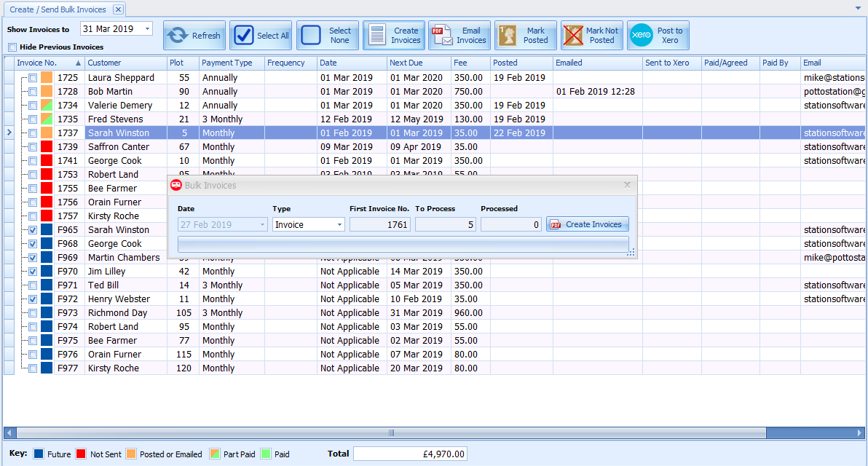868x466 pixels.
Task: Click the horizontal scrollbar at grid bottom
Action: (390, 433)
